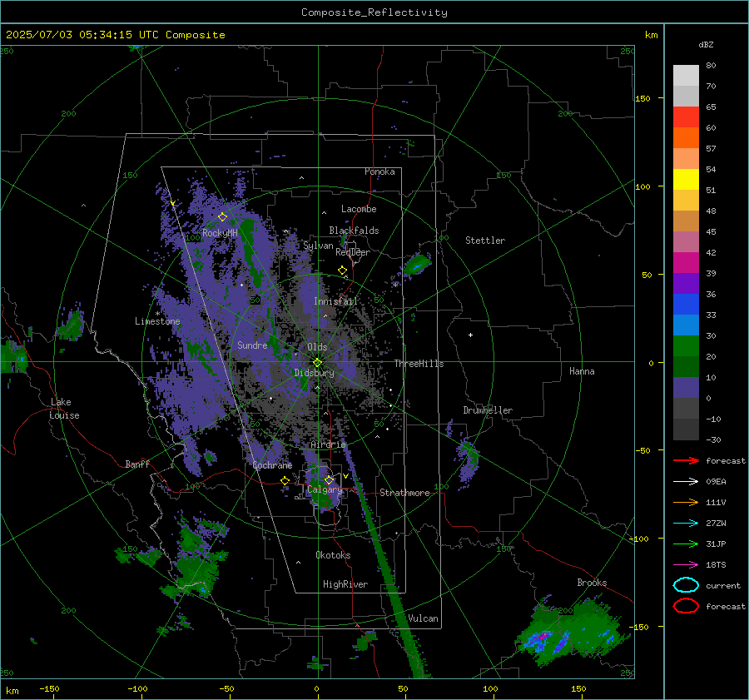Screen dimensions: 749x700
Task: Click the cyan 27ZW arrow symbol
Action: (686, 524)
